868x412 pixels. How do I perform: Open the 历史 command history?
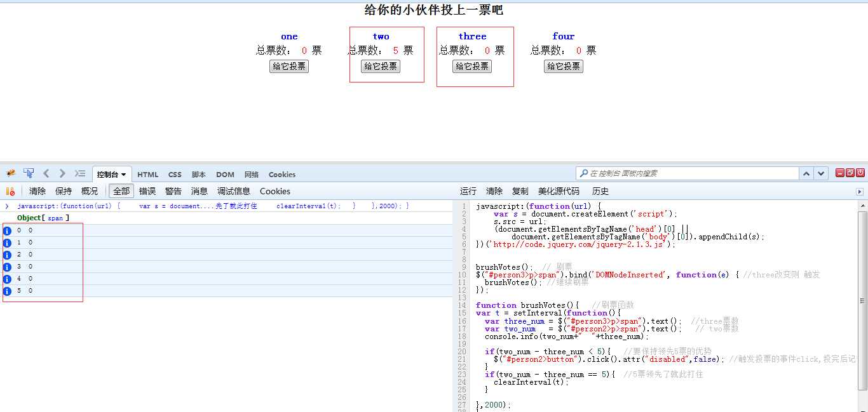pos(600,191)
